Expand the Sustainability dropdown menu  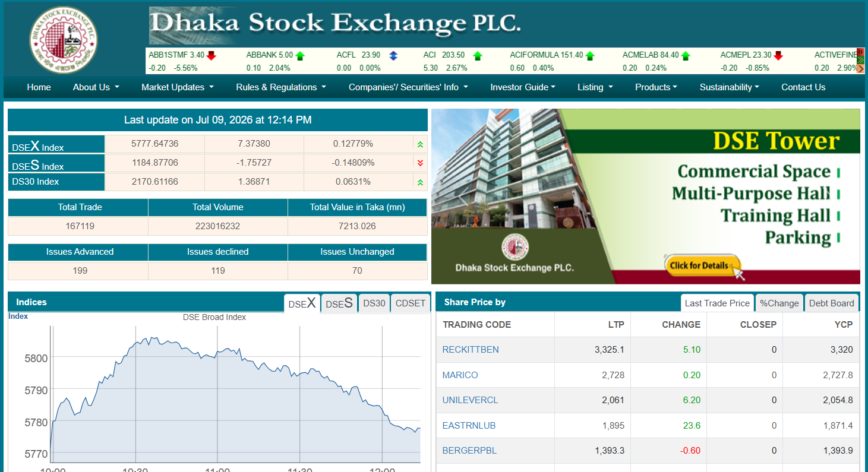(730, 87)
